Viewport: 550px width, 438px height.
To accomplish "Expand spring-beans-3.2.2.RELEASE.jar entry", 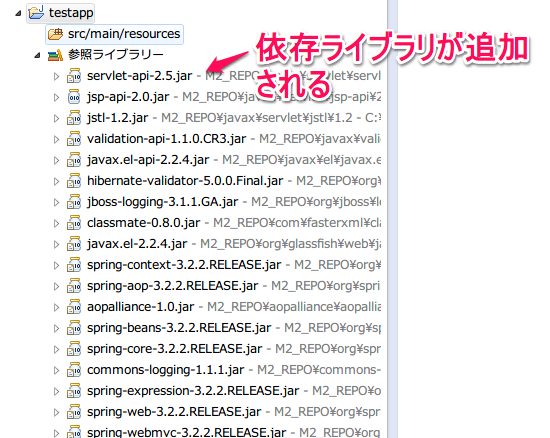I will point(56,329).
